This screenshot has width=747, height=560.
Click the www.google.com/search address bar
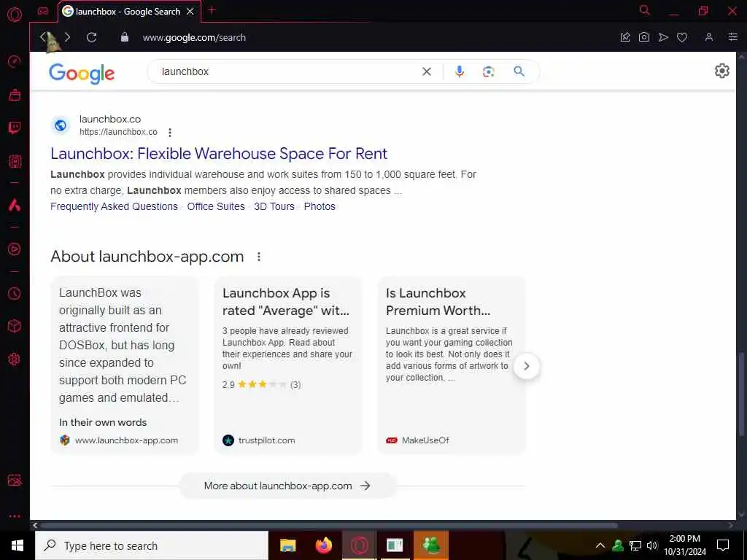coord(194,37)
